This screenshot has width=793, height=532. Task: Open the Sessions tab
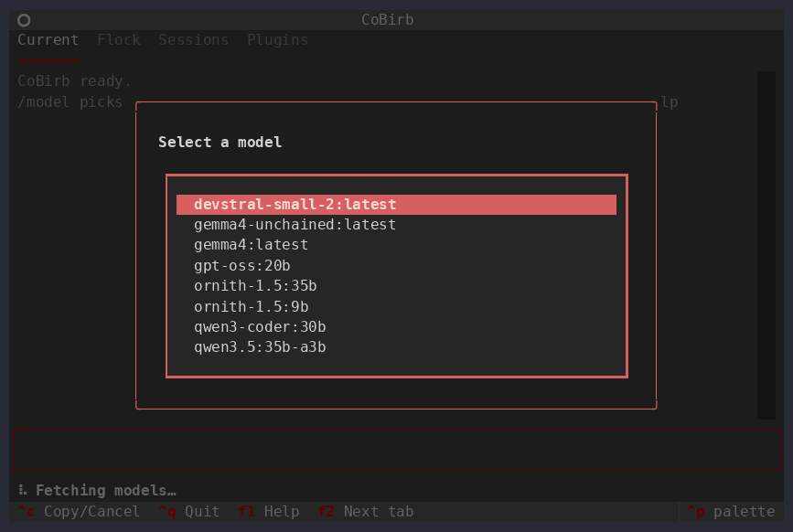coord(193,40)
